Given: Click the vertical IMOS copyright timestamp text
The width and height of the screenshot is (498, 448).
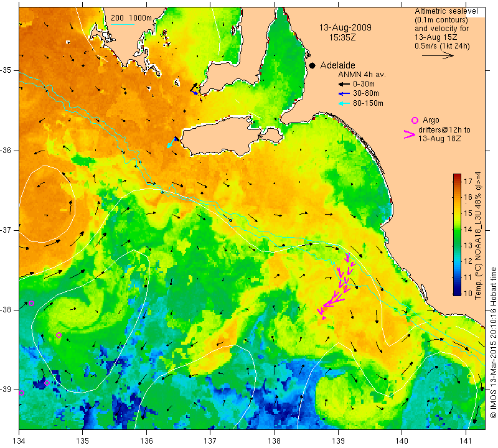Looking at the screenshot, I should pyautogui.click(x=493, y=342).
